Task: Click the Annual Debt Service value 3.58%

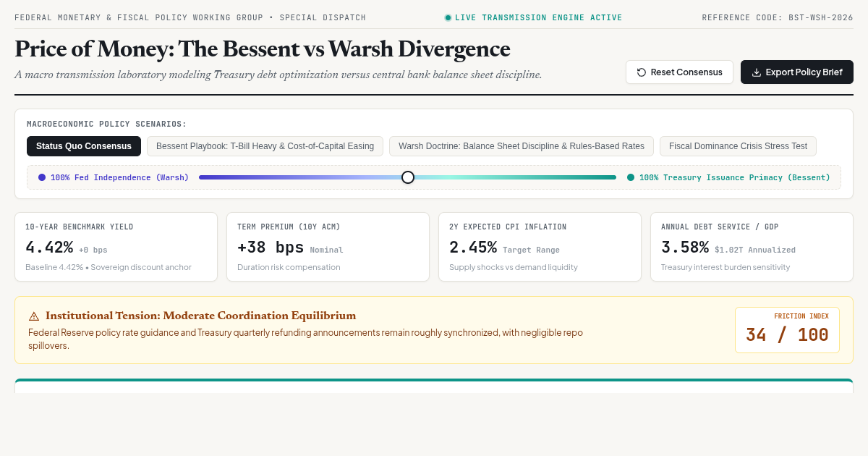Action: tap(685, 248)
